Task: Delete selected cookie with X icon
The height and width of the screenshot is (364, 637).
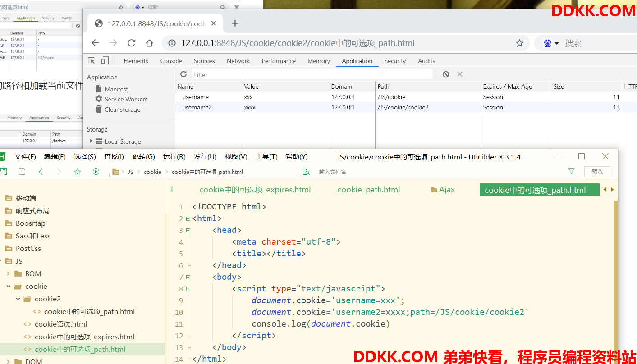Action: pyautogui.click(x=460, y=74)
